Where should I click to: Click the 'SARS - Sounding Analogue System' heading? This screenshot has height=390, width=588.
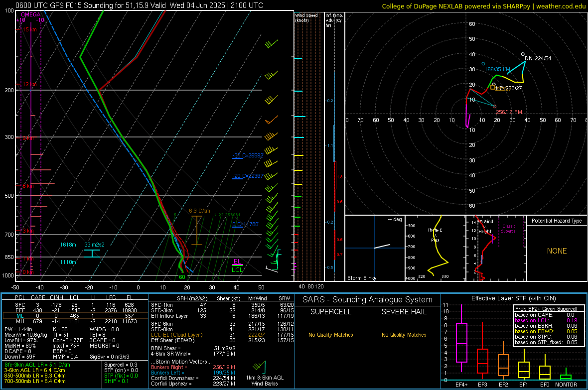click(x=368, y=300)
